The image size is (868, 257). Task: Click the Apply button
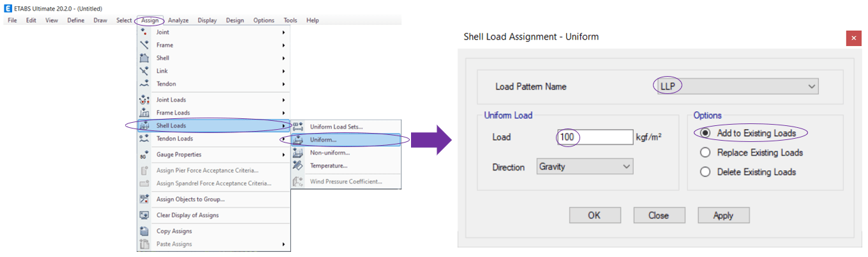coord(723,215)
